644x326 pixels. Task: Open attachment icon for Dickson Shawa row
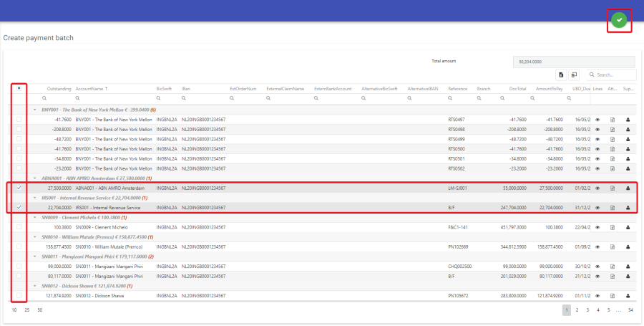tap(613, 295)
